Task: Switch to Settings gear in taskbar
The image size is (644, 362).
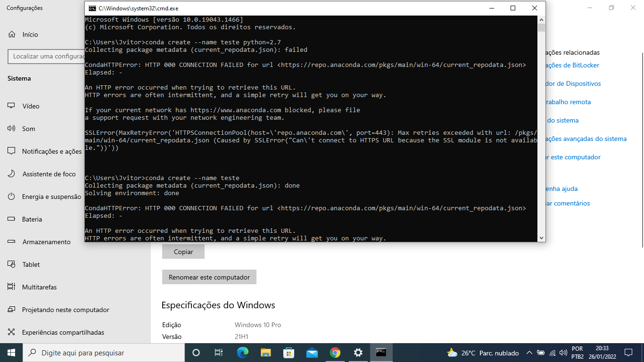Action: pos(358,353)
